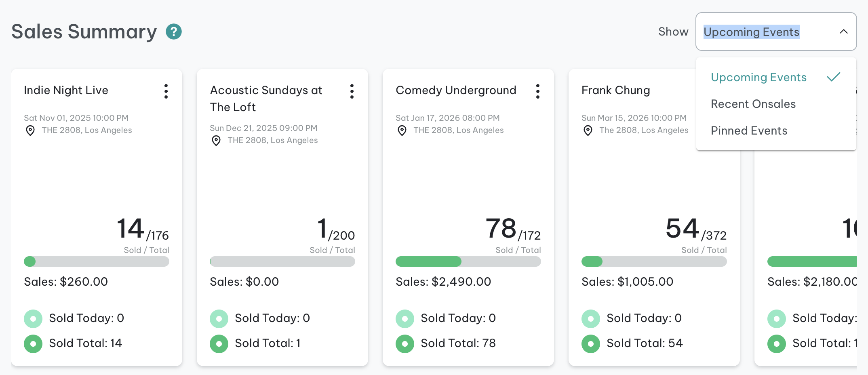The height and width of the screenshot is (375, 868).
Task: Click Comedy Underground sales progress bar
Action: (468, 261)
